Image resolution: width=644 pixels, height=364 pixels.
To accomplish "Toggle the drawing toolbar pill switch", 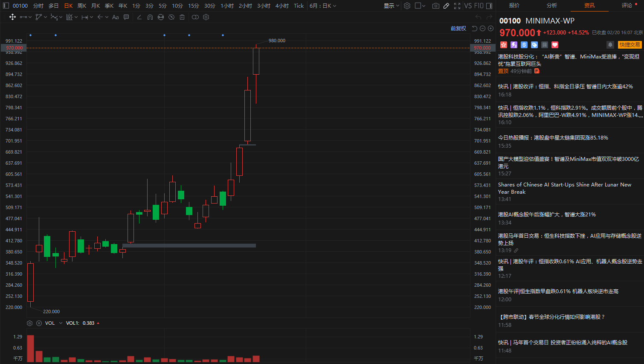I will pyautogui.click(x=195, y=17).
